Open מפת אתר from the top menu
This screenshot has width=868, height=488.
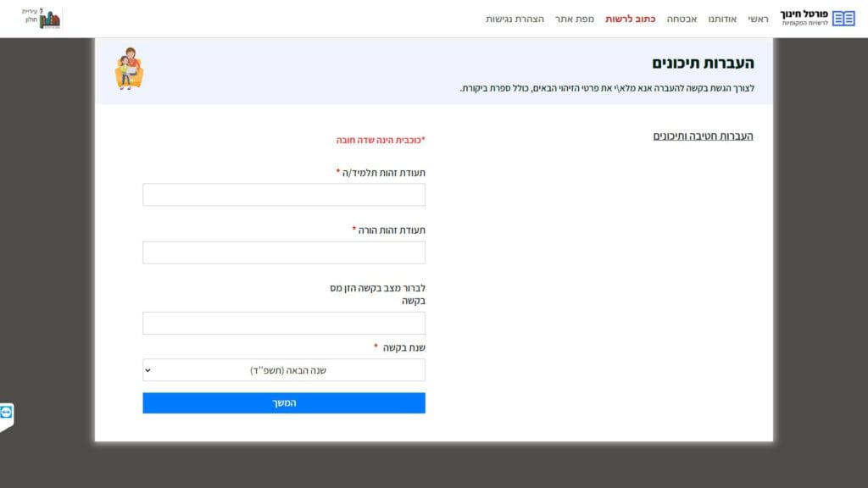click(x=575, y=19)
